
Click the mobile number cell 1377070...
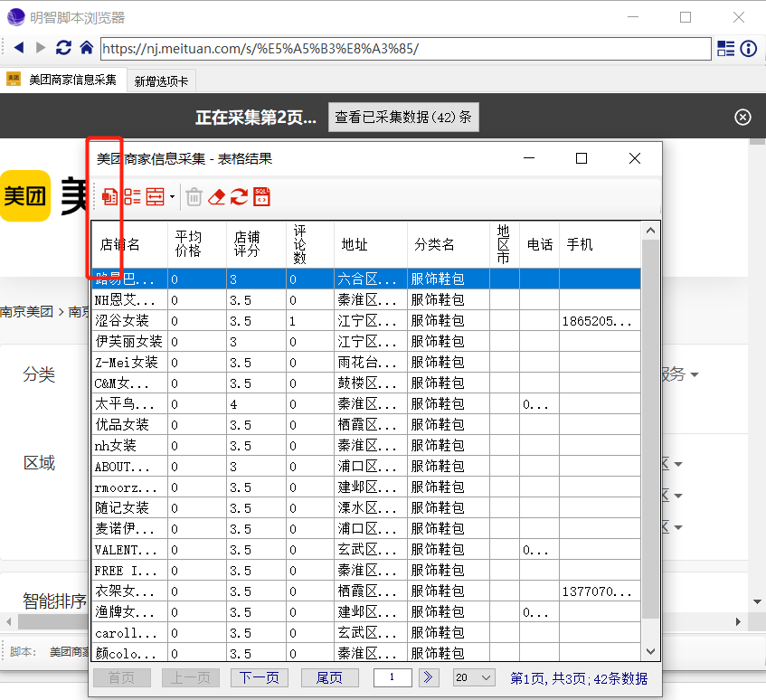(x=600, y=591)
